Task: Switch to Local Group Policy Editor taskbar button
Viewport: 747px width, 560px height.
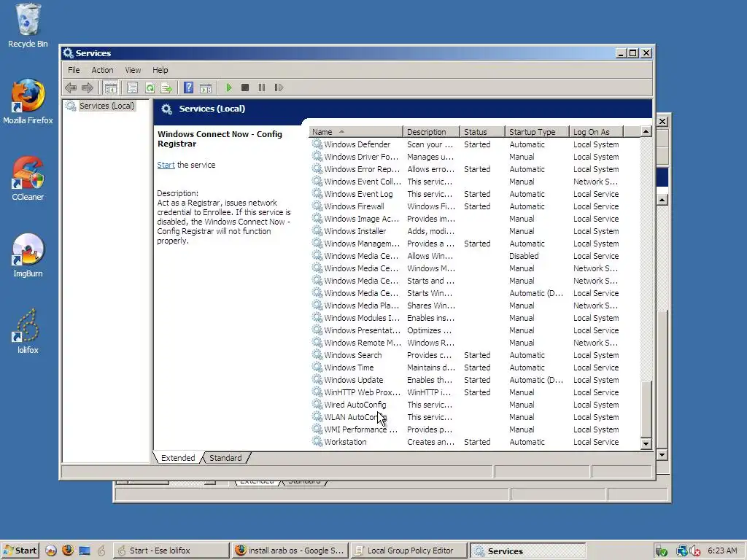Action: point(409,551)
